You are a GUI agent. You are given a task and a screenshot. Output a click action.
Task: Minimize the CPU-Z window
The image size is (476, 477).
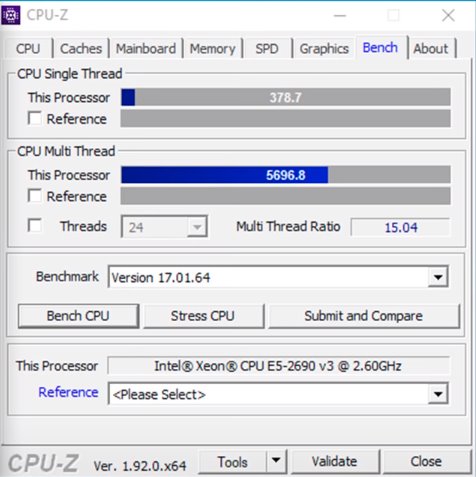(340, 15)
